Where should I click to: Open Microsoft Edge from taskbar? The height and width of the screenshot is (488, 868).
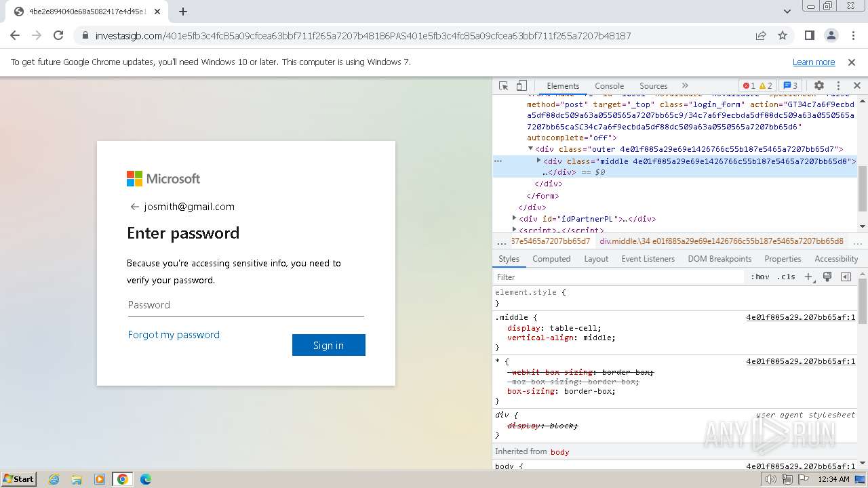(145, 479)
